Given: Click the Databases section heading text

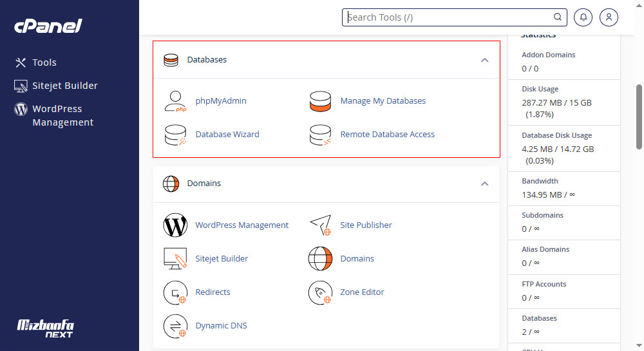Looking at the screenshot, I should click(207, 59).
